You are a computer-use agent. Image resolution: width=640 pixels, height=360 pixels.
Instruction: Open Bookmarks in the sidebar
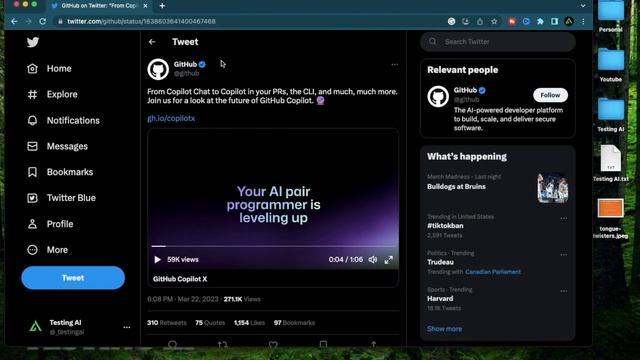(x=60, y=172)
